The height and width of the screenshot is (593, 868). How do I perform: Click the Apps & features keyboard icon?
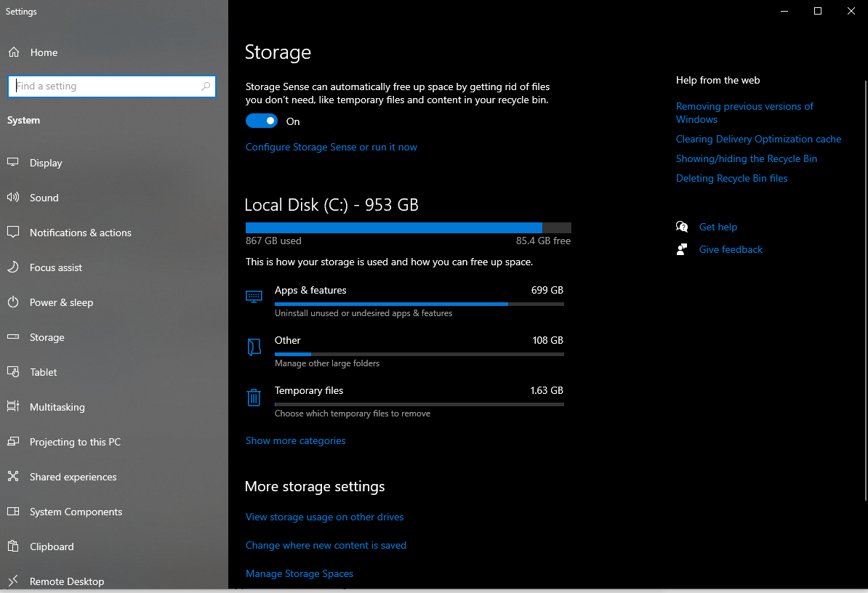click(x=254, y=296)
